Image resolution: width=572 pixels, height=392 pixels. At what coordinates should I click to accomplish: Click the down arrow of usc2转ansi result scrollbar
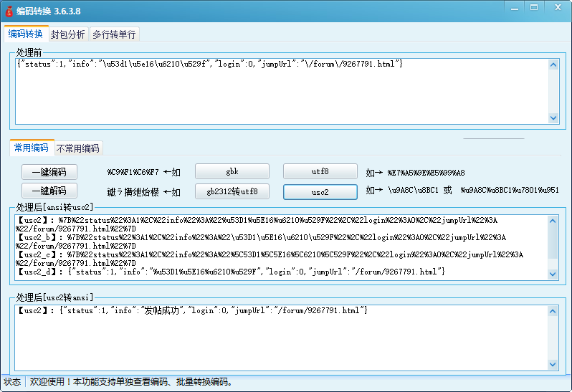[x=553, y=364]
